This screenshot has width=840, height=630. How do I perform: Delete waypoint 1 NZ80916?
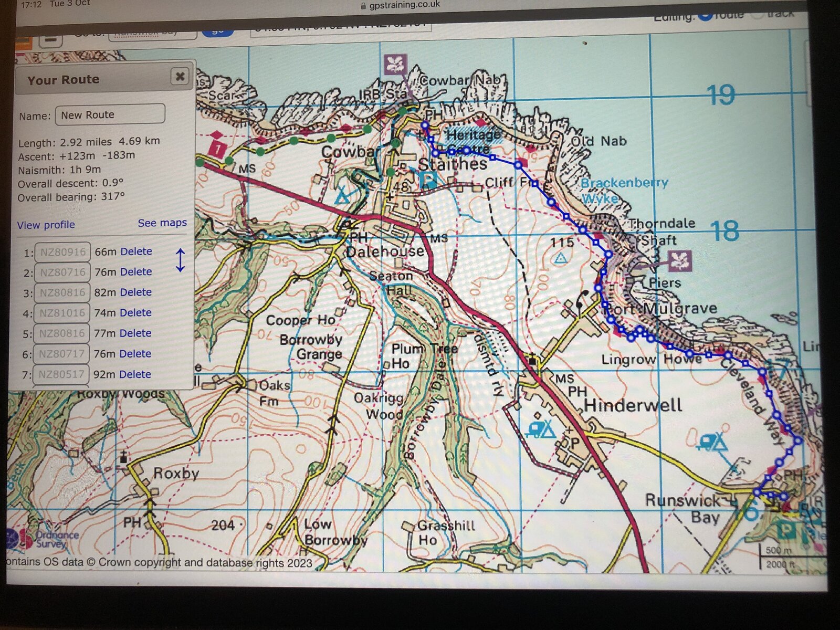[136, 251]
